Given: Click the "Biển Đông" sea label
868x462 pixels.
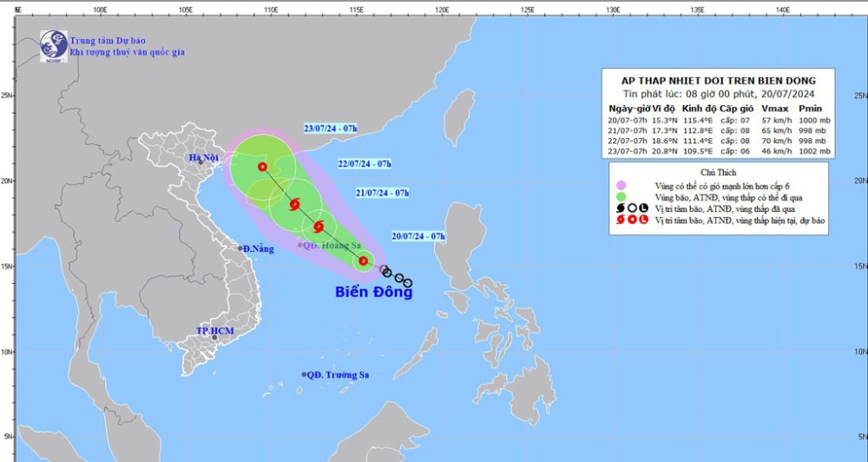Looking at the screenshot, I should click(373, 292).
